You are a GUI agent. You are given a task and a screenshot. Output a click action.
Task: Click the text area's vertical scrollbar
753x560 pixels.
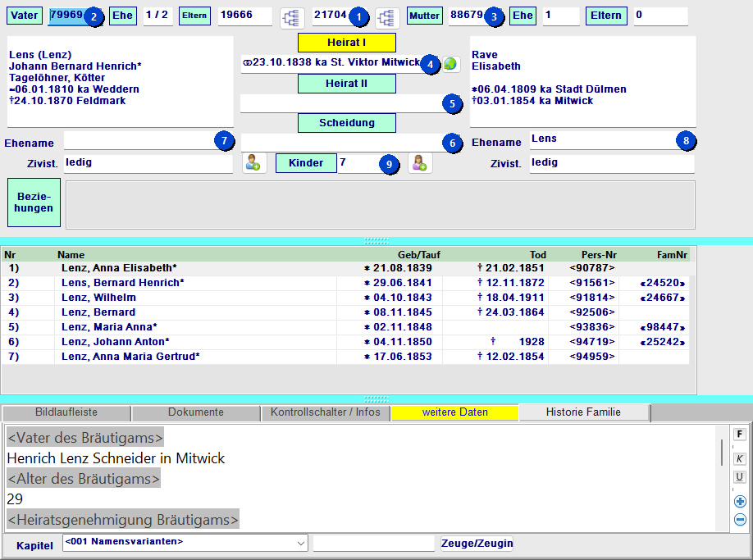click(x=722, y=451)
